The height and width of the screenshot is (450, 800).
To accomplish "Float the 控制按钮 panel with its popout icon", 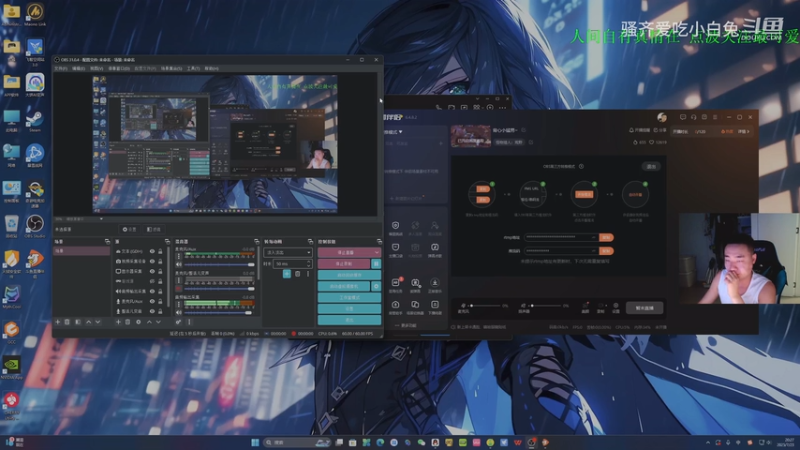I will coord(379,241).
